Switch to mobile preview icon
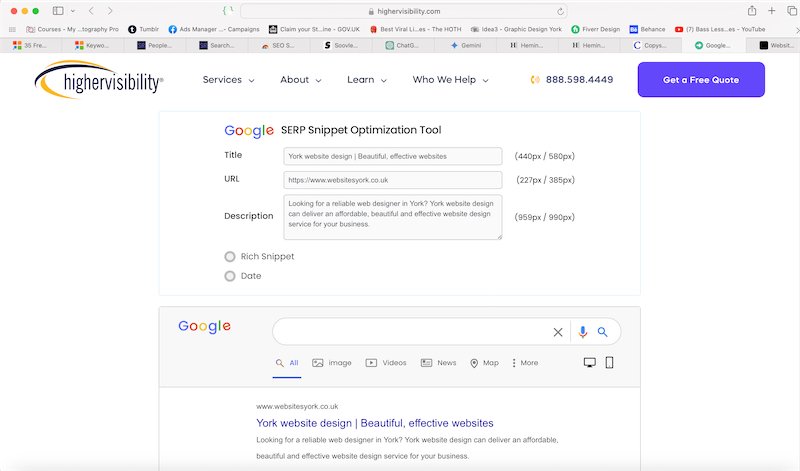The width and height of the screenshot is (800, 471). pyautogui.click(x=608, y=362)
